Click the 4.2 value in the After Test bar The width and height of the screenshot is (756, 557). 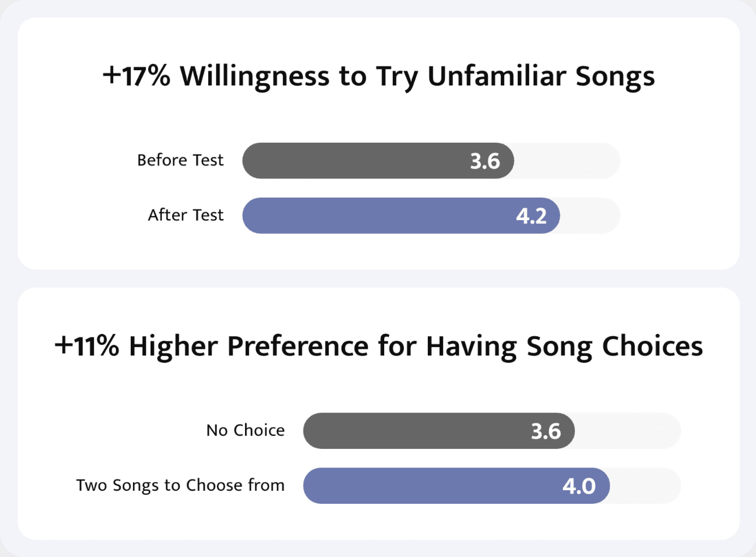(x=531, y=216)
